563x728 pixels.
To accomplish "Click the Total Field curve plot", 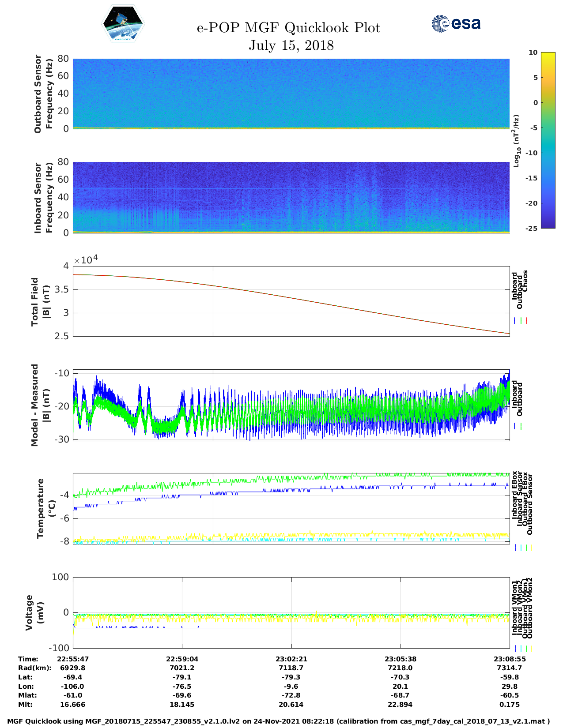I will 291,301.
